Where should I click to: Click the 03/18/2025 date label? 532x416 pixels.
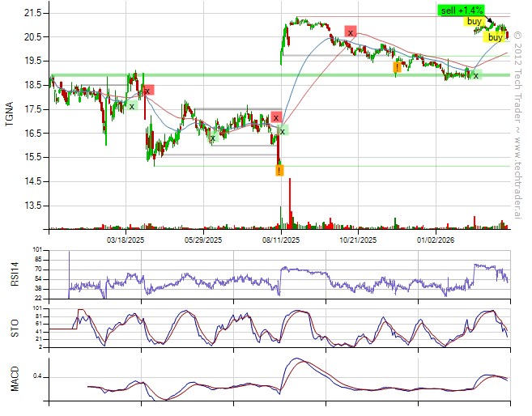pos(126,240)
